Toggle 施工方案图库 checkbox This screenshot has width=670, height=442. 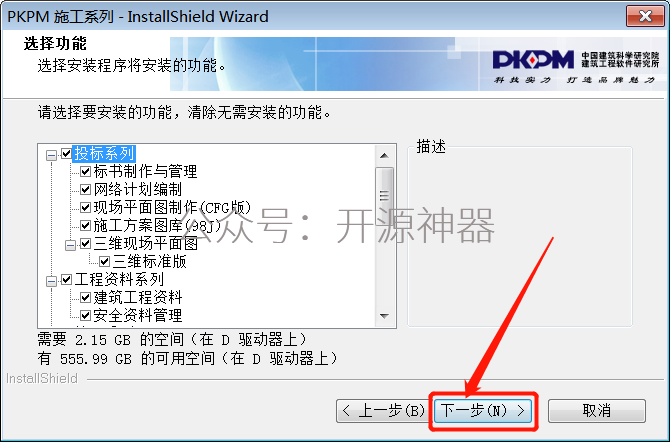coord(85,225)
